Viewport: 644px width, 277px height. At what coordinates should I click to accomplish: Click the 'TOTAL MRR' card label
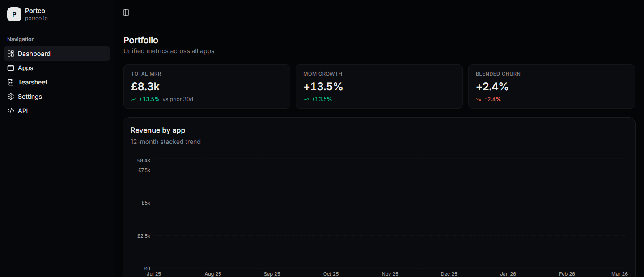tap(146, 74)
